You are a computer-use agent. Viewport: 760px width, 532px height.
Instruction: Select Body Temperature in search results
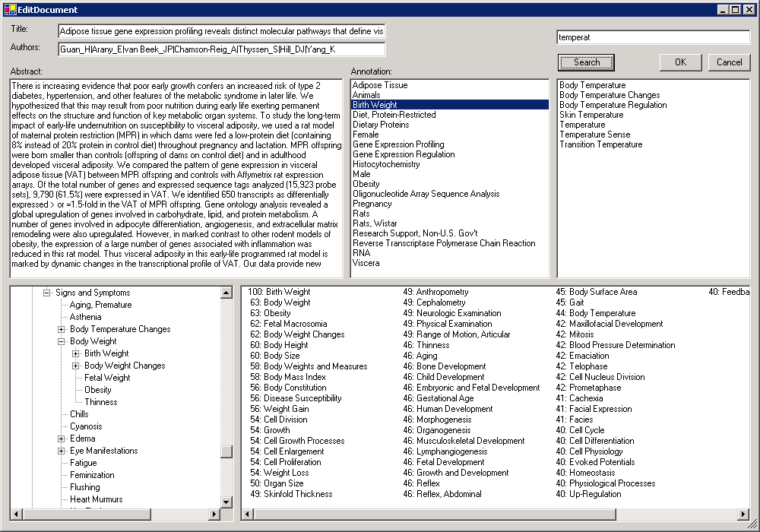click(592, 85)
